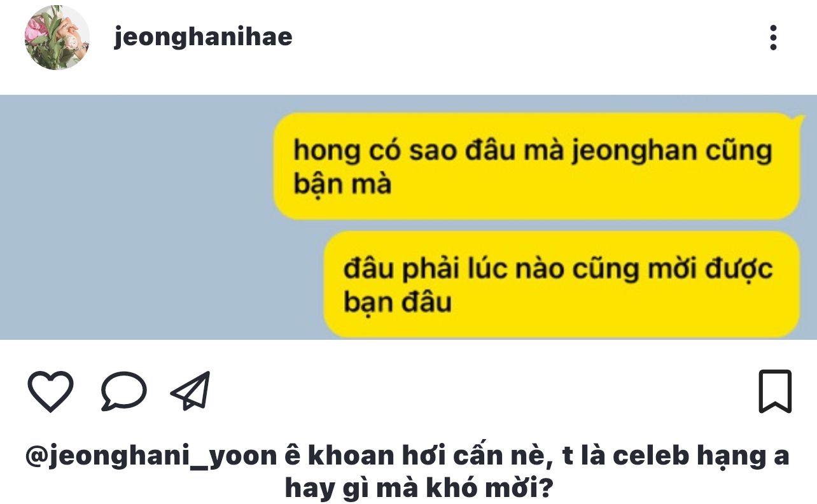Tap the @jeonghani_yoon mention in the caption
Screen dimensions: 817x504
(x=151, y=457)
